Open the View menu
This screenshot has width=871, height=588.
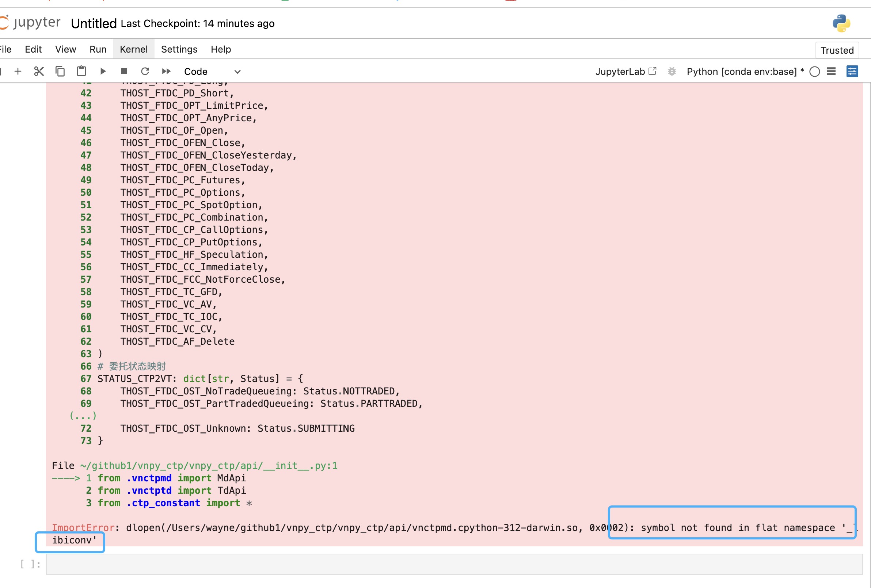(x=66, y=49)
